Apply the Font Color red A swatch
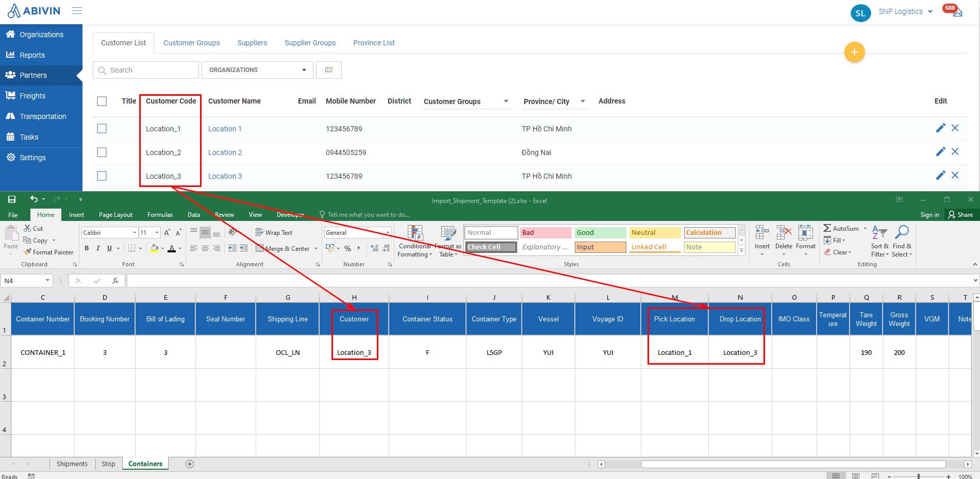Screen dimensions: 980x479 click(172, 248)
